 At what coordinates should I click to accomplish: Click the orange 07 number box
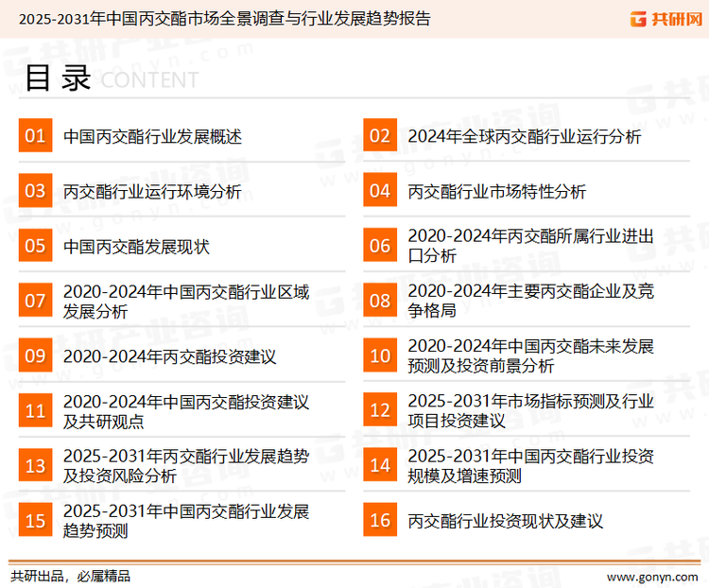(35, 301)
